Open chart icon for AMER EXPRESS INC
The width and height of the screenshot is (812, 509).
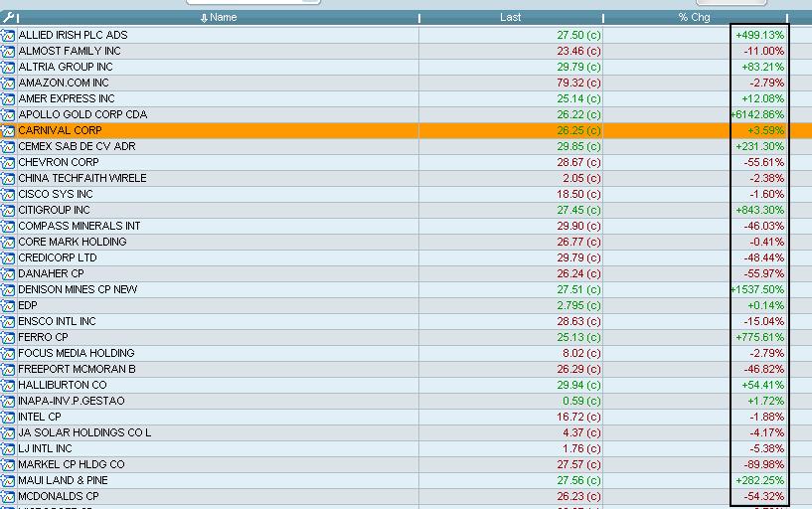(x=8, y=98)
